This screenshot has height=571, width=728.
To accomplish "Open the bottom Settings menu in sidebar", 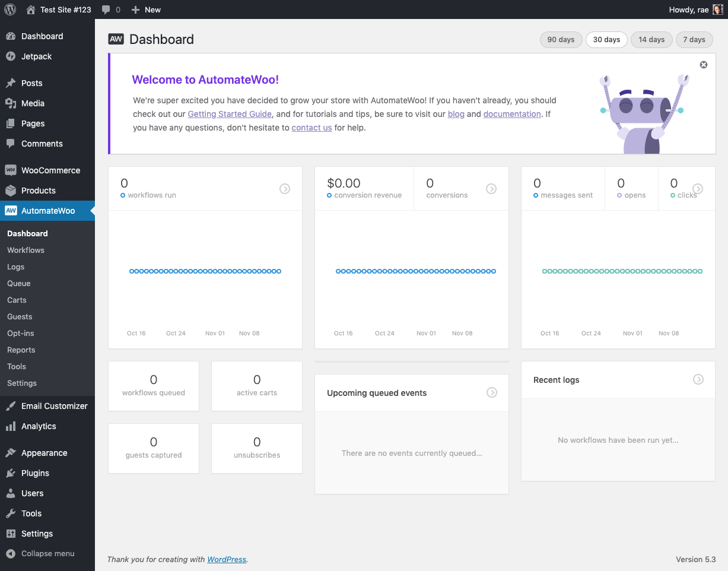I will pos(47,534).
